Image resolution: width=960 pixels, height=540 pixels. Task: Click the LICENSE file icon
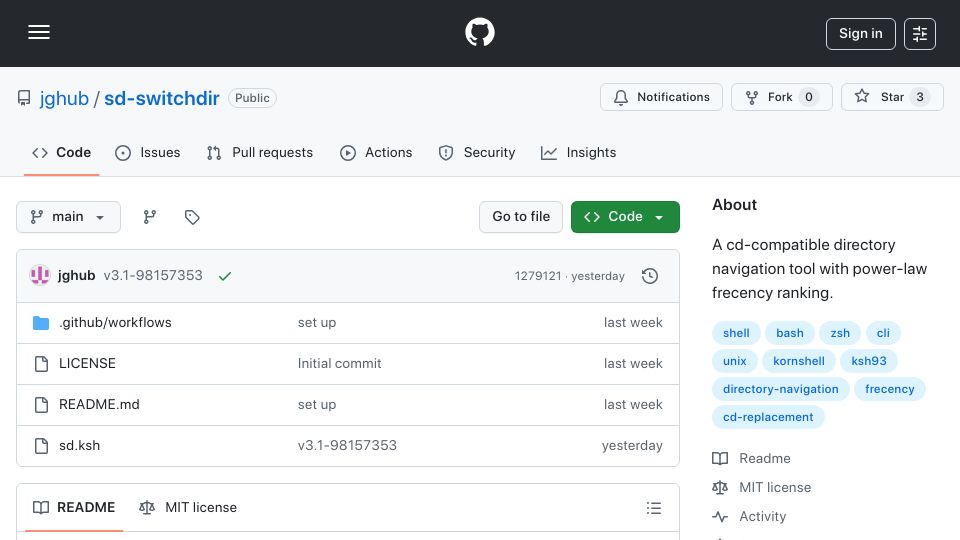[x=41, y=364]
